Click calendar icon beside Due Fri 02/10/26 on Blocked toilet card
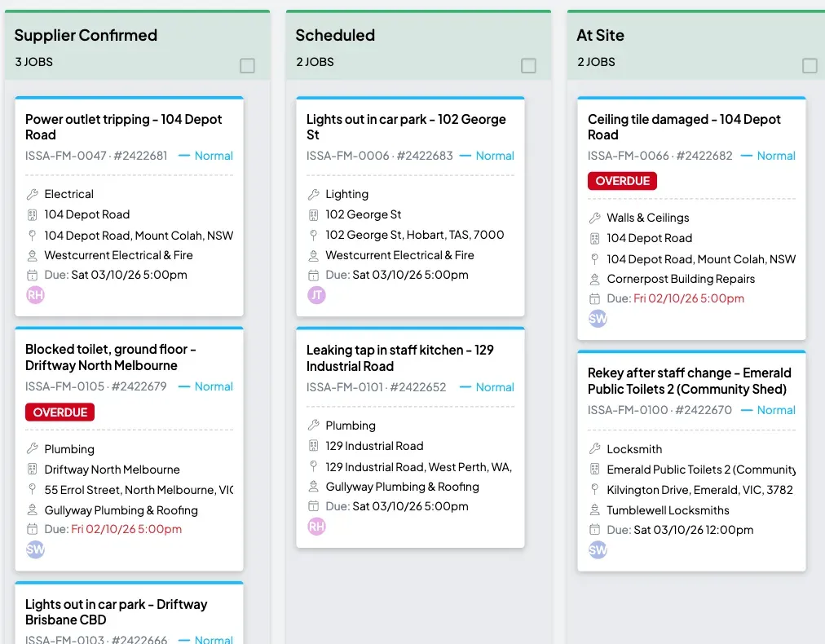 point(32,529)
